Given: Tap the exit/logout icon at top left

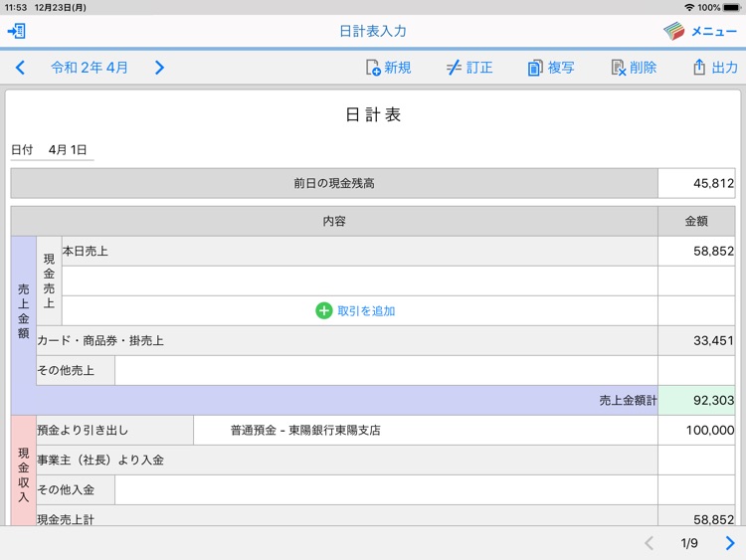Looking at the screenshot, I should tap(17, 31).
